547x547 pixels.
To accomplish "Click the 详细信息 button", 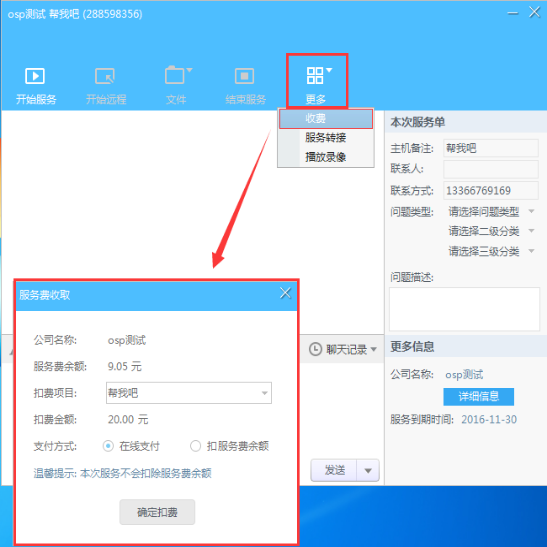I will coord(478,397).
